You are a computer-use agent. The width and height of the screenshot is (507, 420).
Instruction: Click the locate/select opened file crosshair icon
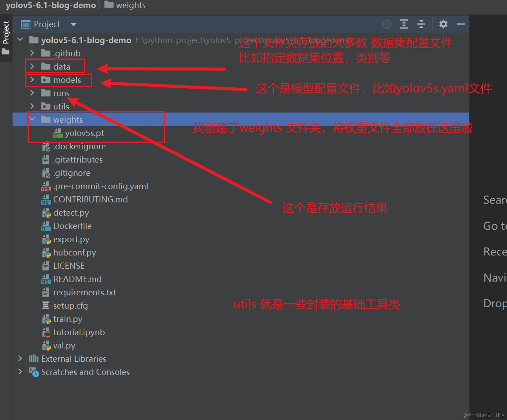coord(387,24)
